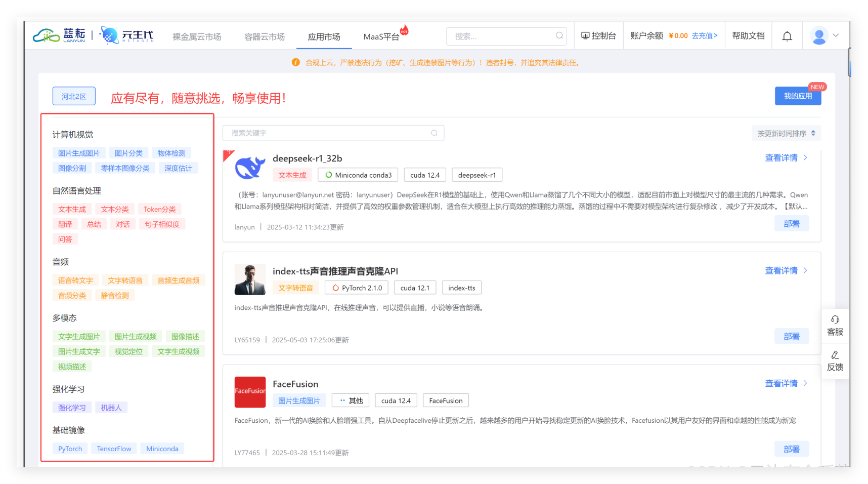This screenshot has height=484, width=868.
Task: Open 帮助文档 help docs
Action: (749, 35)
